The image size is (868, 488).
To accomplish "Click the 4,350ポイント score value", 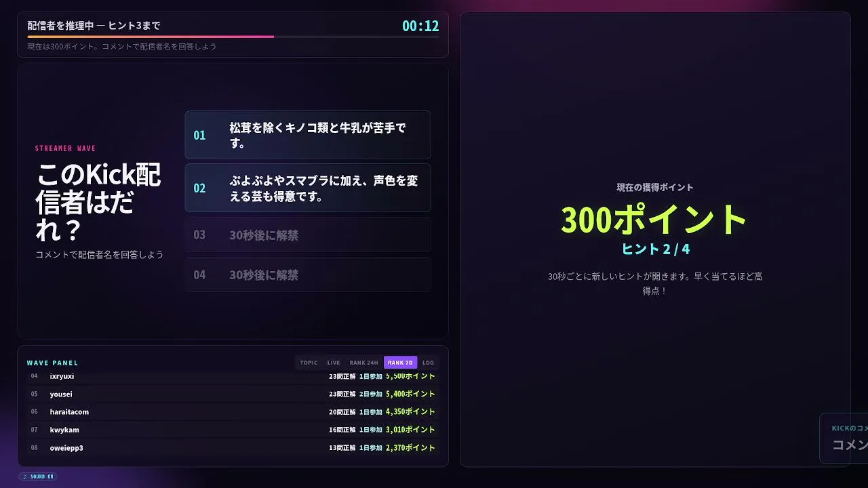I will pos(410,411).
